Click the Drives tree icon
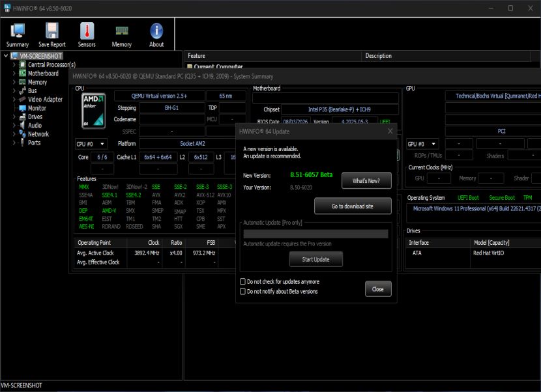The width and height of the screenshot is (541, 392). point(23,117)
